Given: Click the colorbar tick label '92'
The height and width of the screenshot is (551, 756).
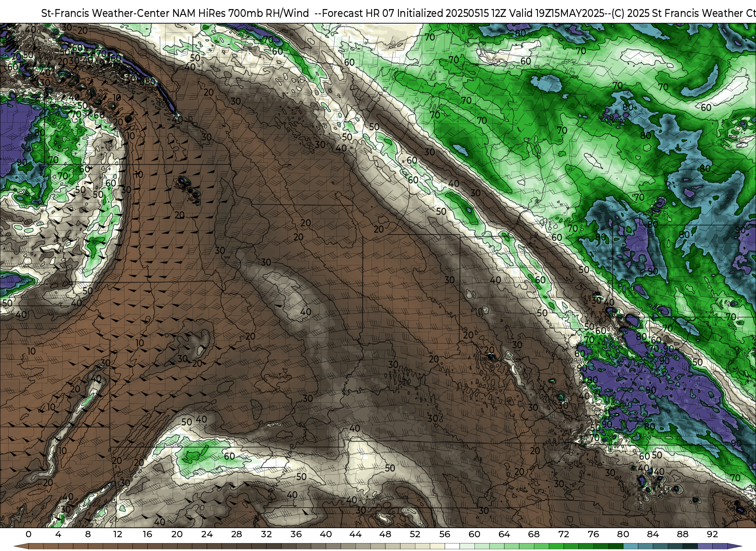Looking at the screenshot, I should [712, 534].
